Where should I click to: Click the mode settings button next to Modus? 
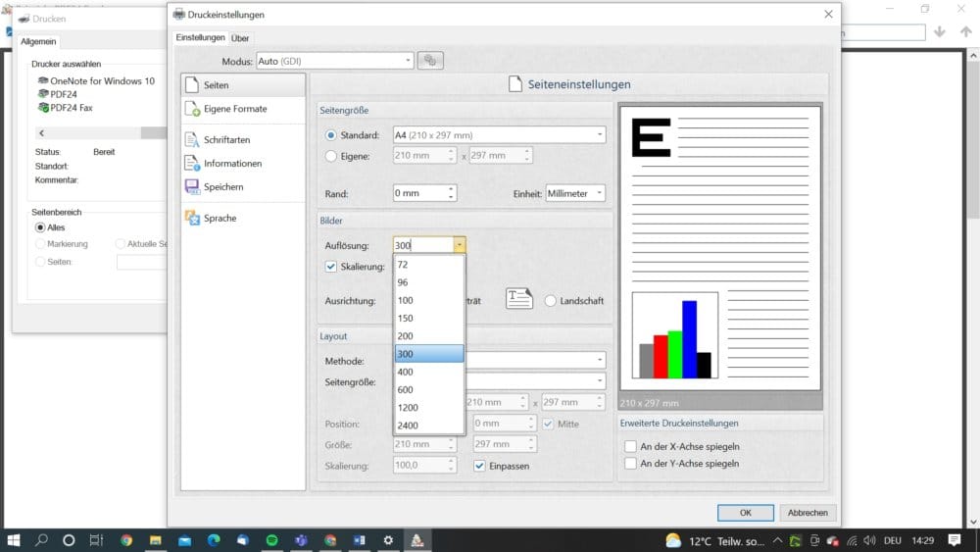[x=430, y=61]
